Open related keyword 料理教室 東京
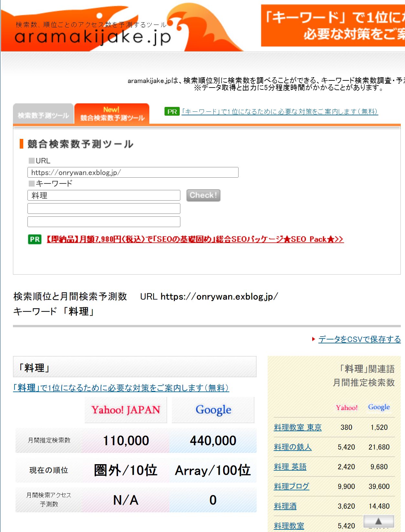 click(298, 427)
